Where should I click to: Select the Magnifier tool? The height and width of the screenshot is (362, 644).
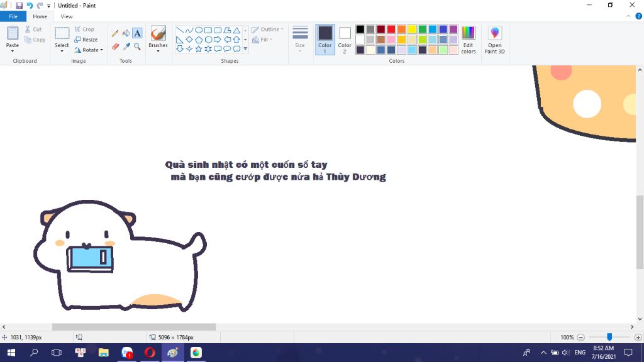click(137, 47)
